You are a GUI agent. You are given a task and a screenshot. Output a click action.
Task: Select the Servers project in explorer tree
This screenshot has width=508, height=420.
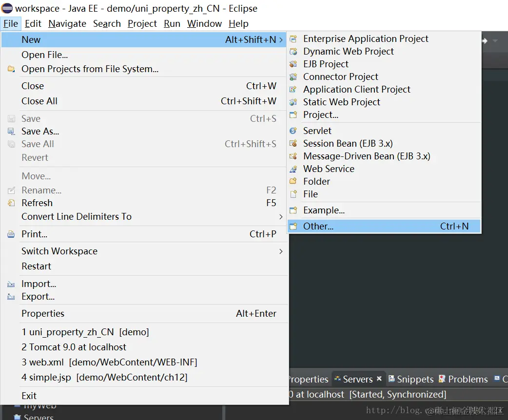tap(39, 417)
